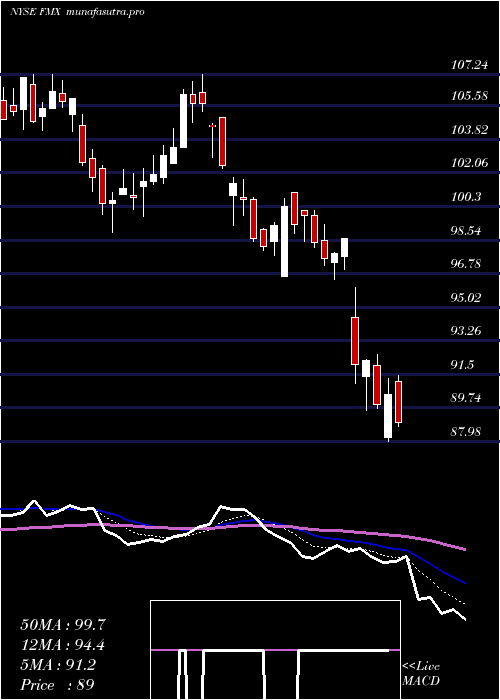This screenshot has width=500, height=700.
Task: Click the 87.98 price level label
Action: [467, 432]
